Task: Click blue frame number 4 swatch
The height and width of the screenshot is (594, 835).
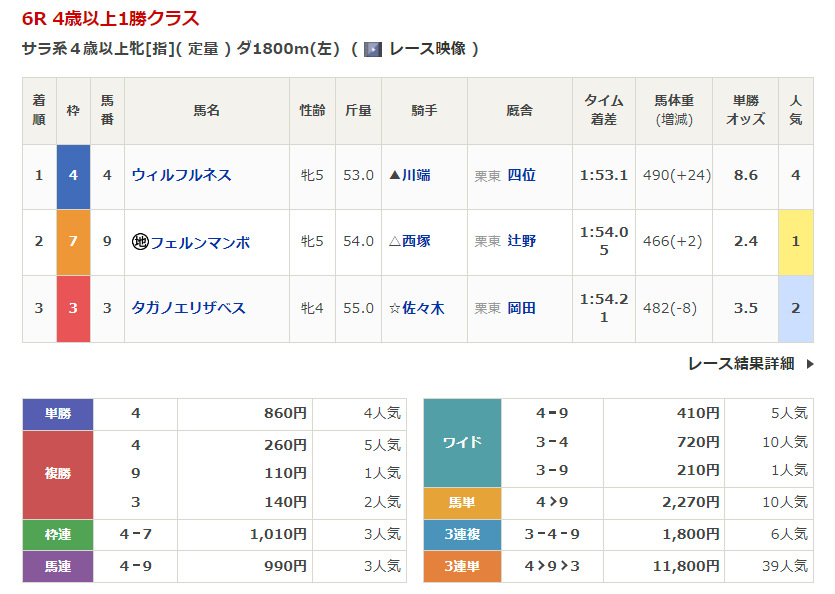Action: pos(73,176)
